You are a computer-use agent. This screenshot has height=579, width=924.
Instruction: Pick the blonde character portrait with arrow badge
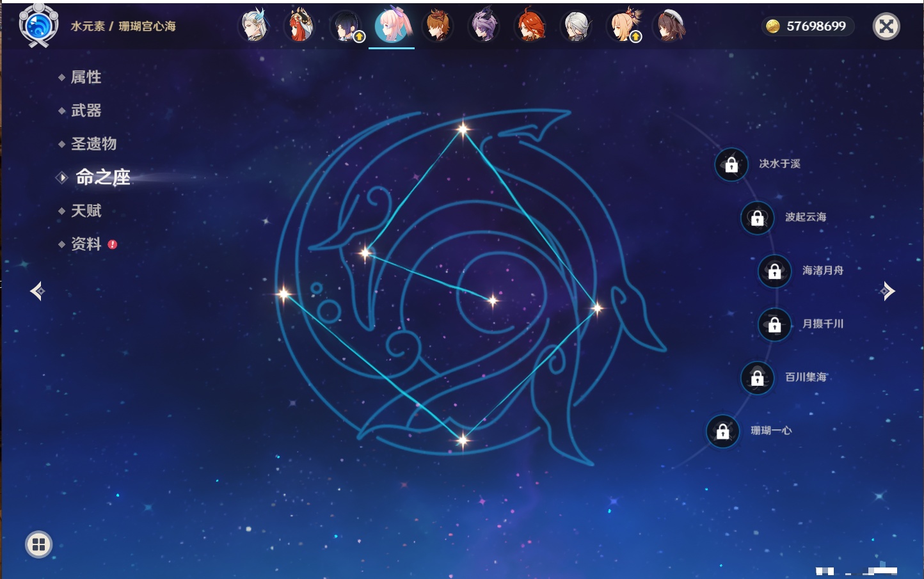click(623, 26)
